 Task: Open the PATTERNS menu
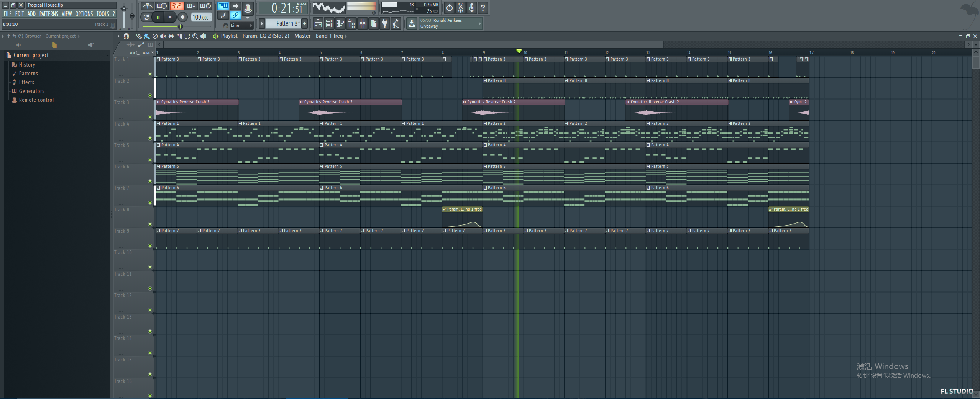tap(49, 14)
